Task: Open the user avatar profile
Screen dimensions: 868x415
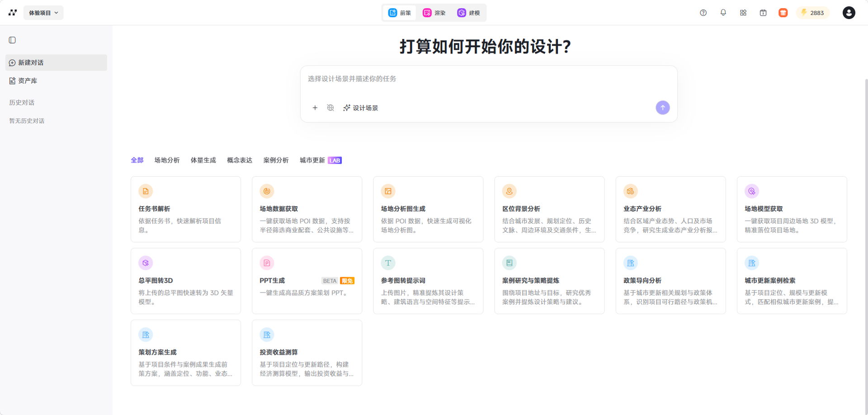Action: (x=849, y=13)
